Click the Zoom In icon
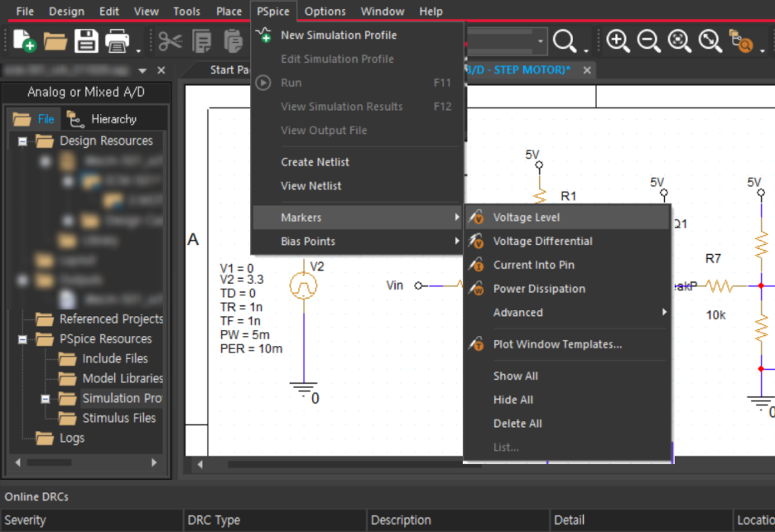This screenshot has width=775, height=532. point(618,41)
